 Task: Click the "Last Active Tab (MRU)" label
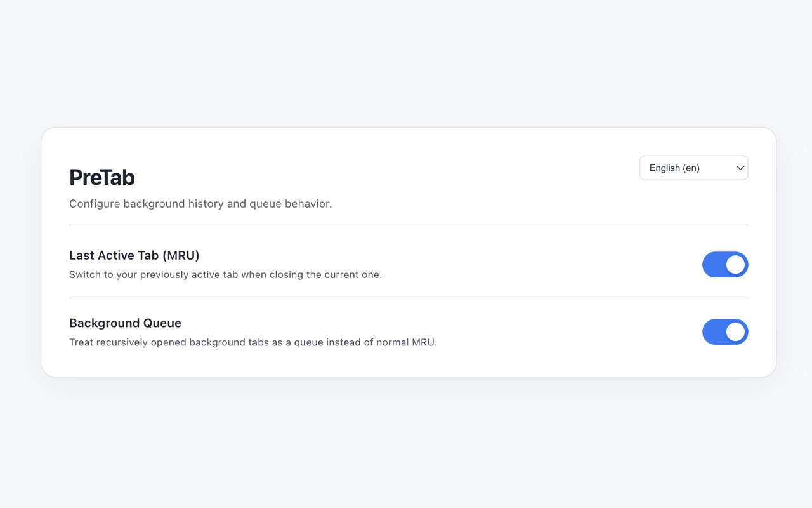134,255
